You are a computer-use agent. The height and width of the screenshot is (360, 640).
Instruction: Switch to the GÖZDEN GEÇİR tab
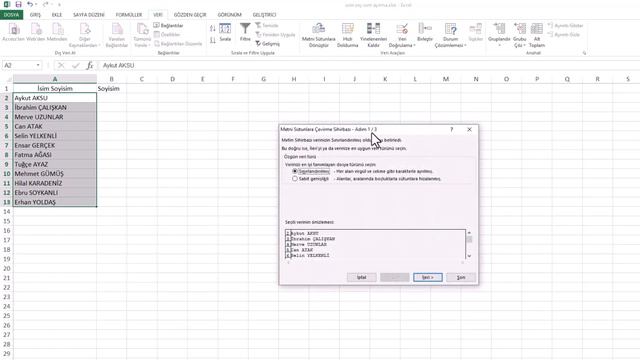click(190, 15)
